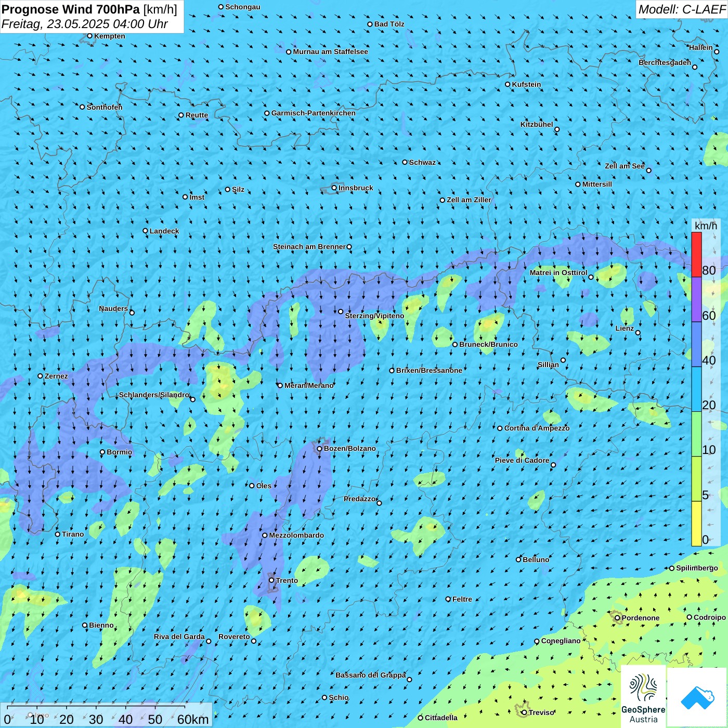Click the Pieve di Cadore label
728x728 pixels.
522,460
